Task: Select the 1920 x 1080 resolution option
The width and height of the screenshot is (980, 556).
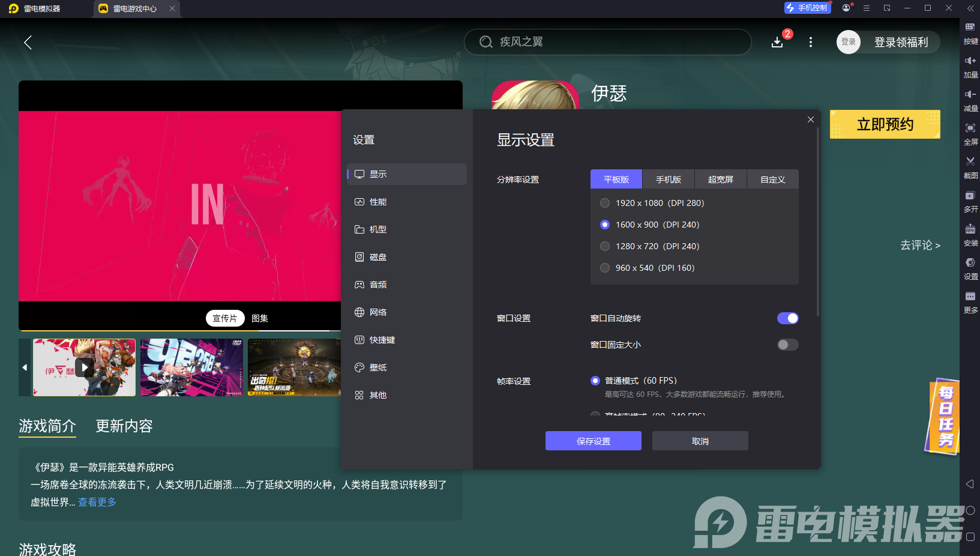Action: tap(604, 203)
